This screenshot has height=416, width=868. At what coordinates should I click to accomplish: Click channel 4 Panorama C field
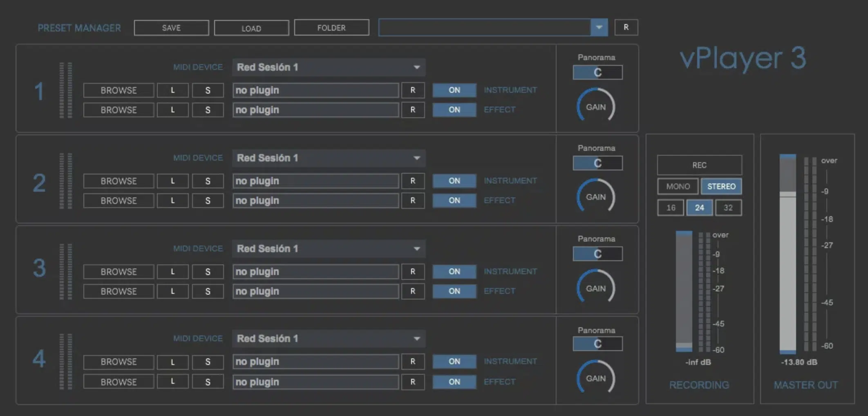pyautogui.click(x=597, y=344)
